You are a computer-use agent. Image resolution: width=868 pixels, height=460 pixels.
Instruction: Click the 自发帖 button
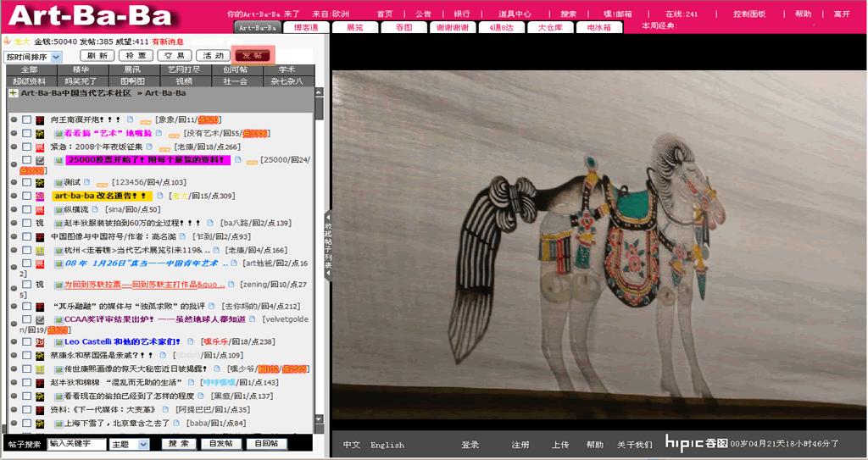point(220,443)
